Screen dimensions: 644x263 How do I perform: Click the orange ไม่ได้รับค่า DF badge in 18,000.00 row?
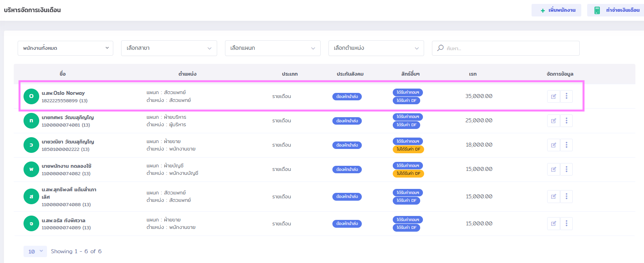408,149
